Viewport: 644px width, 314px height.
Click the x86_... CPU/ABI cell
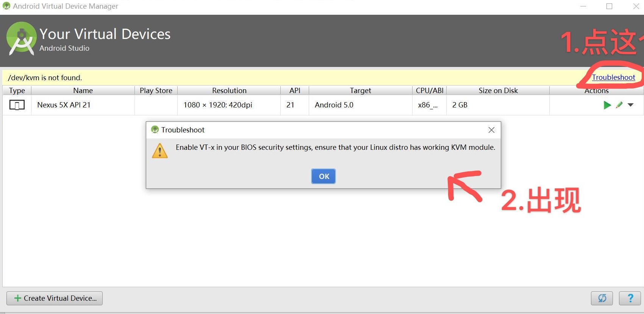click(430, 105)
